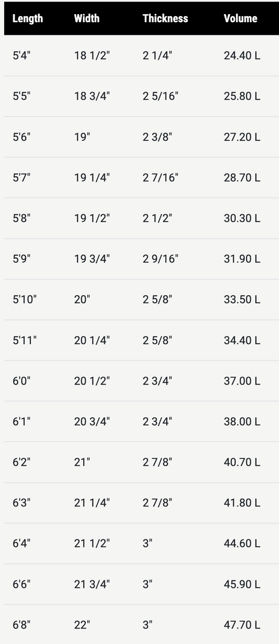Select the 5'4" length row
This screenshot has height=644, width=279.
[x=142, y=56]
